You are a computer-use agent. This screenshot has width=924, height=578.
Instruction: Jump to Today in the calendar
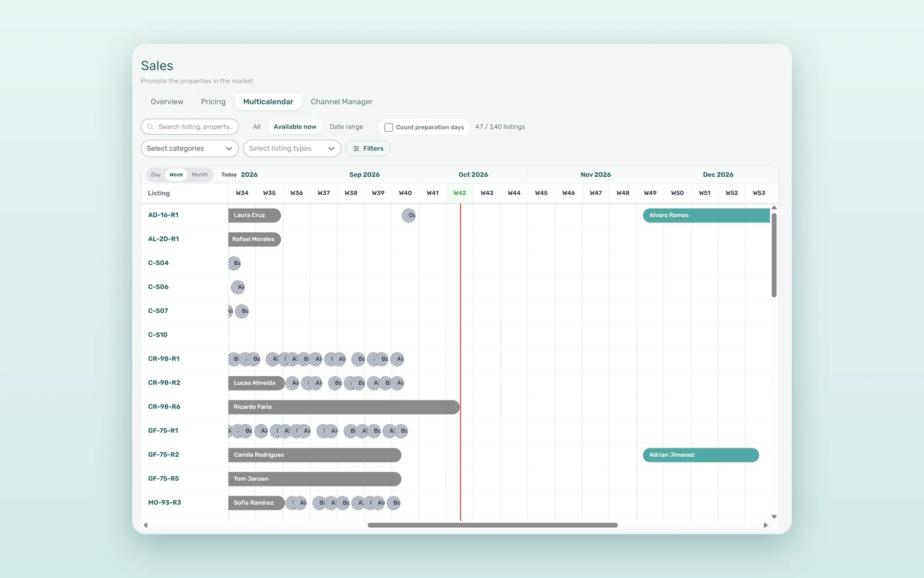click(x=229, y=175)
